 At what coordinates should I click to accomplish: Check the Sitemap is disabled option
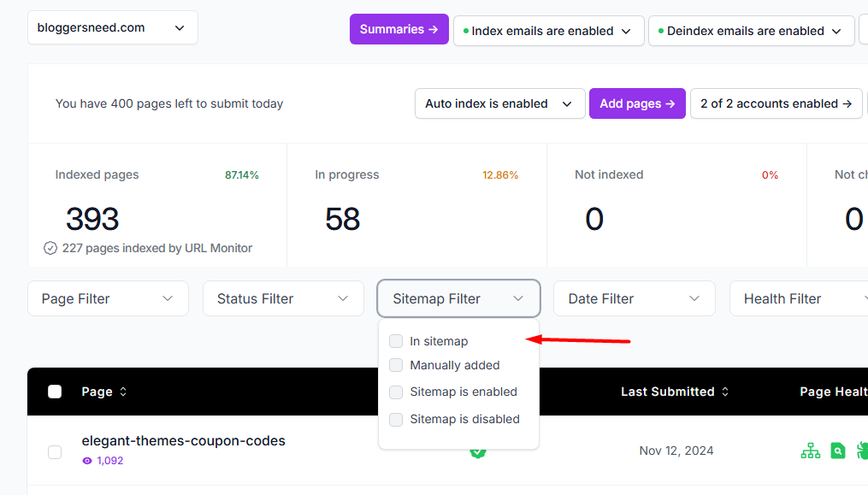396,419
